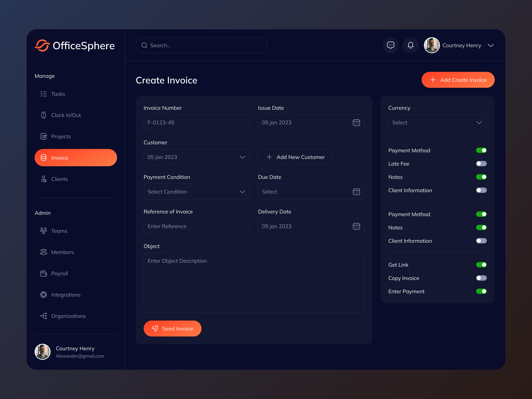Viewport: 532px width, 399px height.
Task: Click the Payroll wallet icon
Action: pyautogui.click(x=44, y=273)
